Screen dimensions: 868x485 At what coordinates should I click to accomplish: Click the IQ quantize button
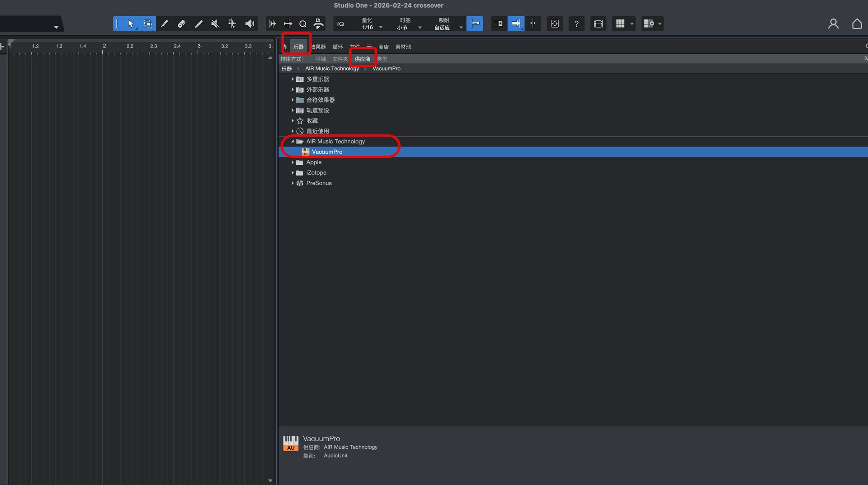click(340, 24)
